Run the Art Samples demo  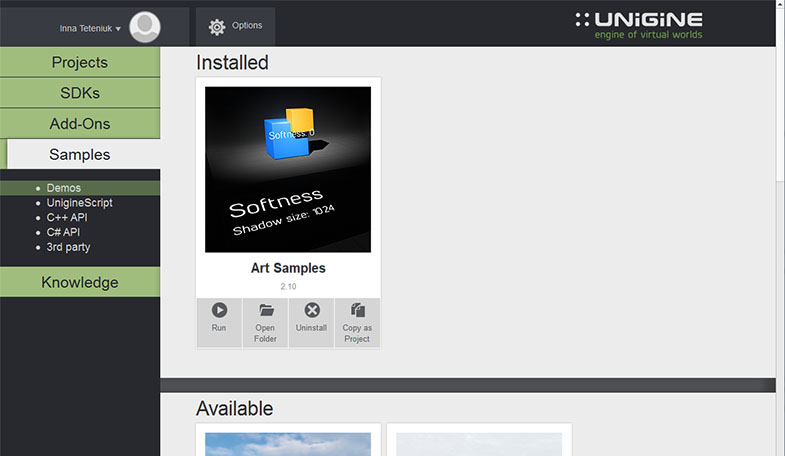pos(219,322)
